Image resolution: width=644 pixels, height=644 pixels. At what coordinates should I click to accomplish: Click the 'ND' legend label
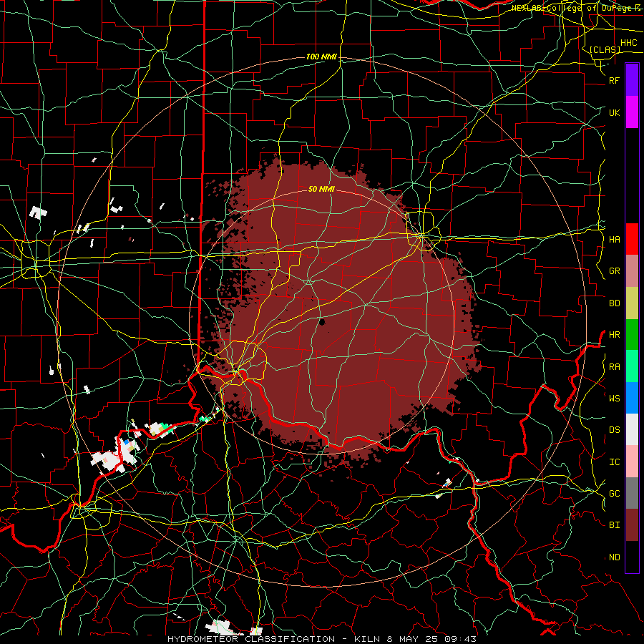pyautogui.click(x=615, y=557)
